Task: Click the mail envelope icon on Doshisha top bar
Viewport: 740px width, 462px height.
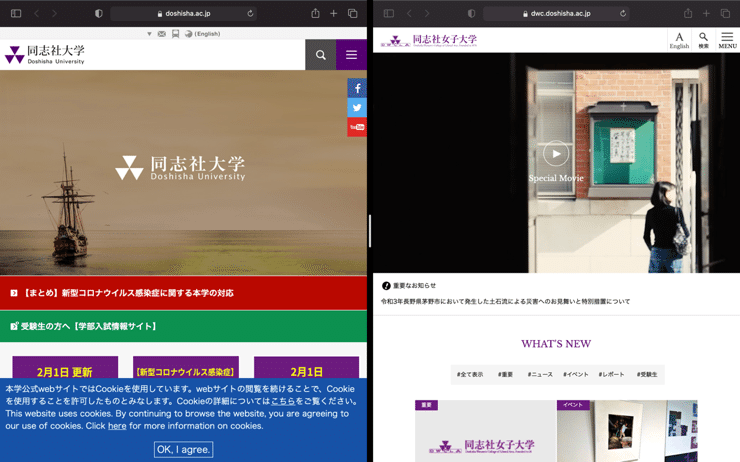Action: point(162,34)
